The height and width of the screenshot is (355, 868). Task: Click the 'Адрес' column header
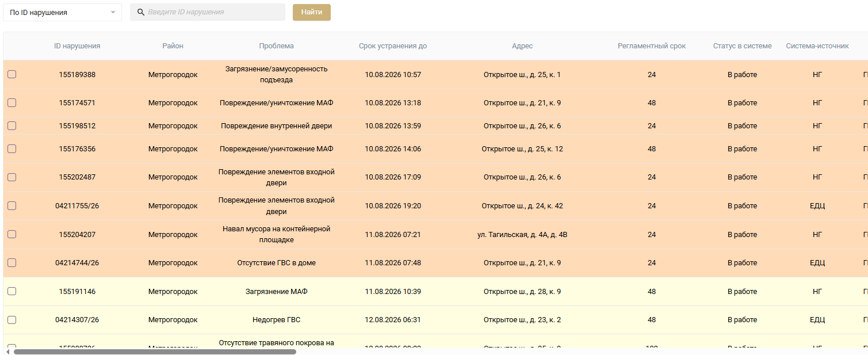click(522, 46)
